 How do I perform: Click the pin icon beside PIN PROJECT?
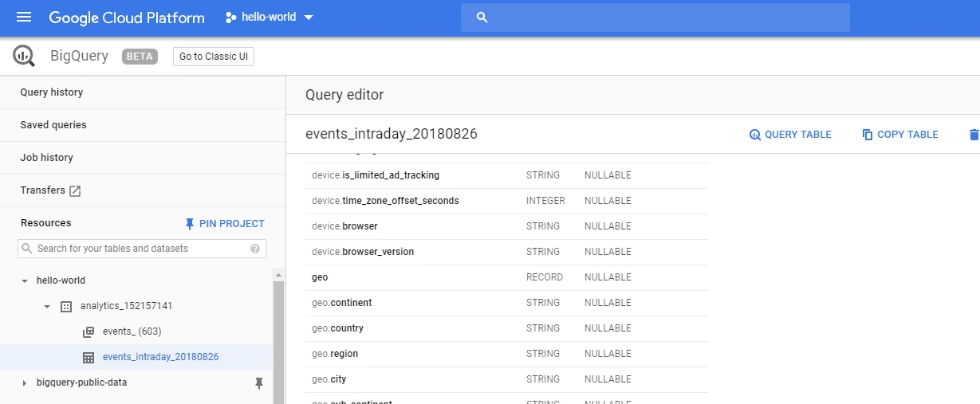[189, 224]
